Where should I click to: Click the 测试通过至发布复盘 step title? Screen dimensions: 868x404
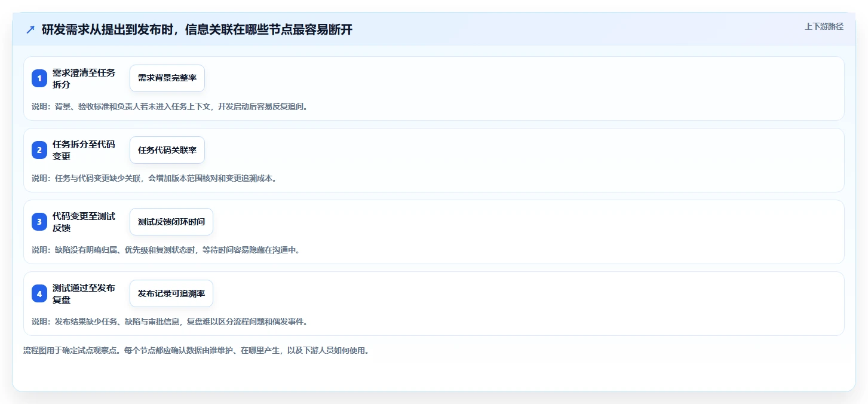[x=84, y=293]
